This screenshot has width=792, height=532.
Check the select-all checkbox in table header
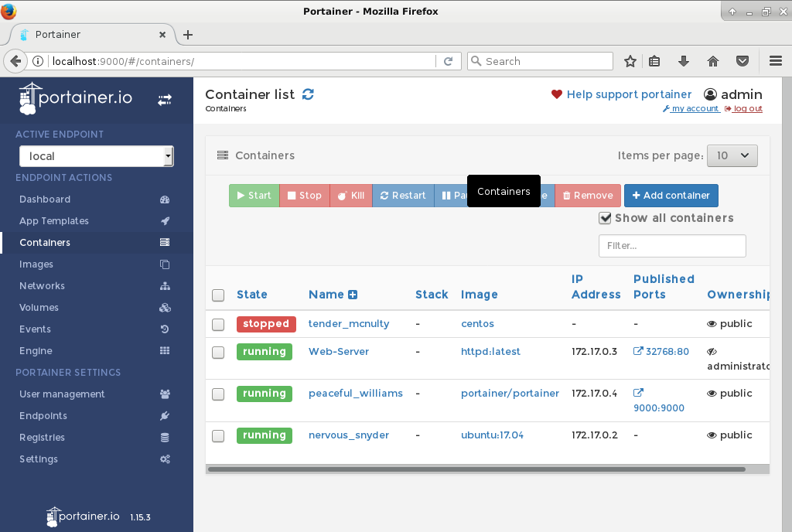pyautogui.click(x=218, y=295)
